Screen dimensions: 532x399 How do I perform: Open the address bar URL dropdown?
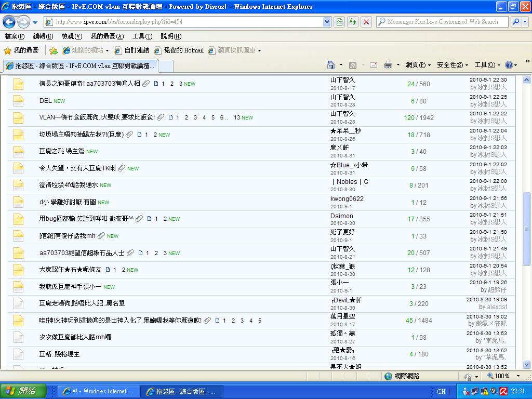tap(327, 22)
